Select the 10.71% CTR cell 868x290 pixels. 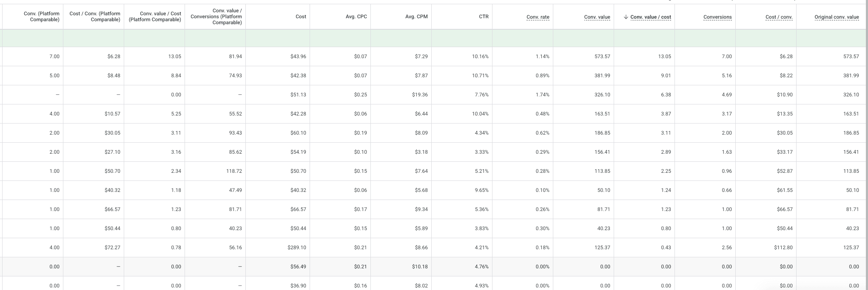[480, 76]
